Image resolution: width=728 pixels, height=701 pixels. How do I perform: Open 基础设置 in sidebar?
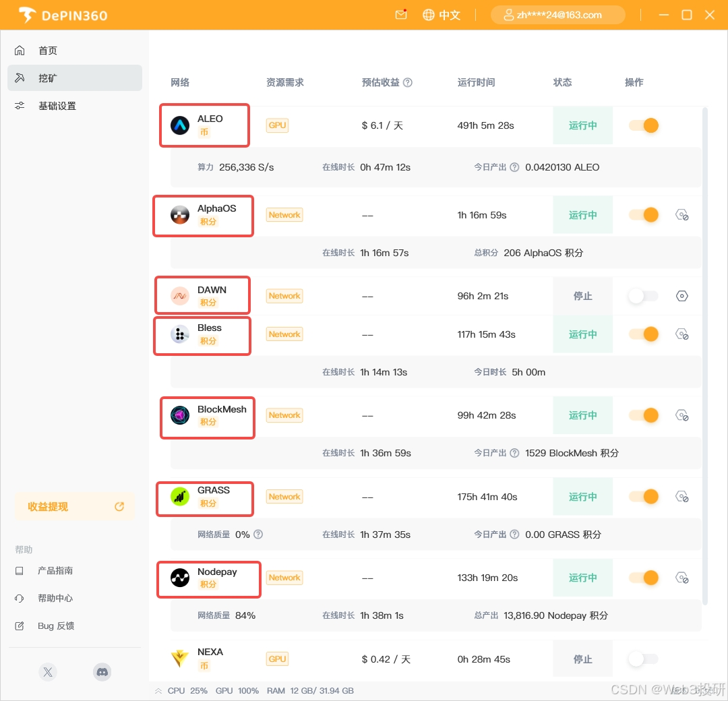coord(75,106)
